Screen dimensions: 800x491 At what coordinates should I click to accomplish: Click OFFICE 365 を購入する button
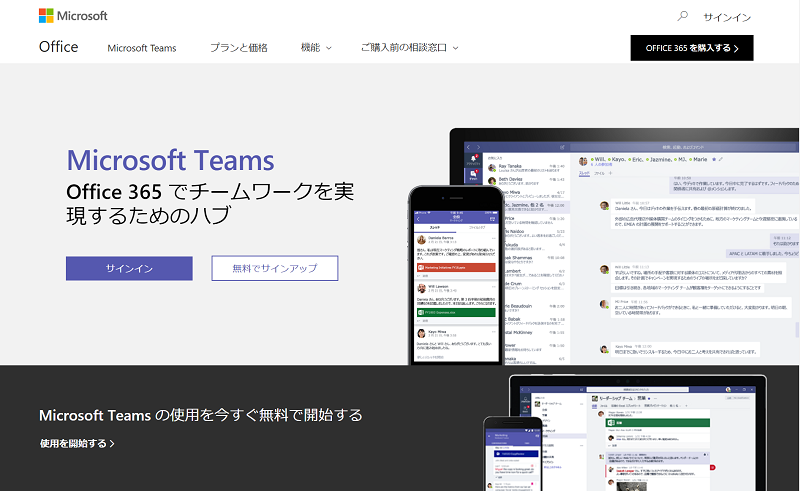[692, 48]
